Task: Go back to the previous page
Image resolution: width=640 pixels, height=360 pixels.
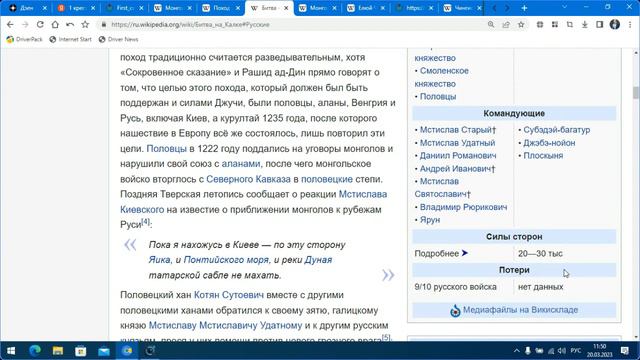Action: 10,24
